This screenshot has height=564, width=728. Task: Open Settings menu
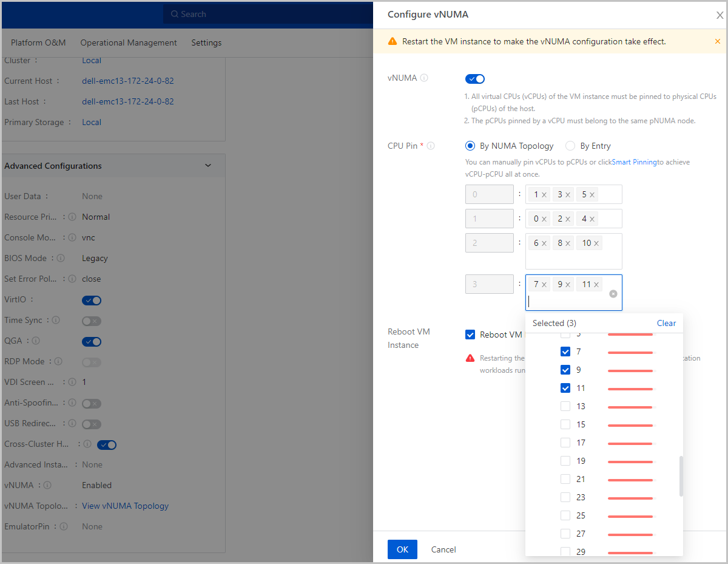[x=206, y=42]
